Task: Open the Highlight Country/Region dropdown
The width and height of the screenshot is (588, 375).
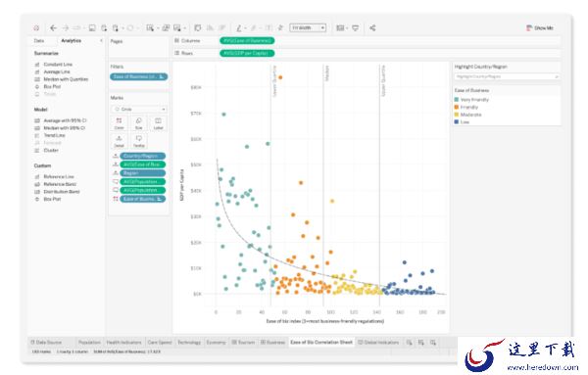Action: [x=507, y=76]
